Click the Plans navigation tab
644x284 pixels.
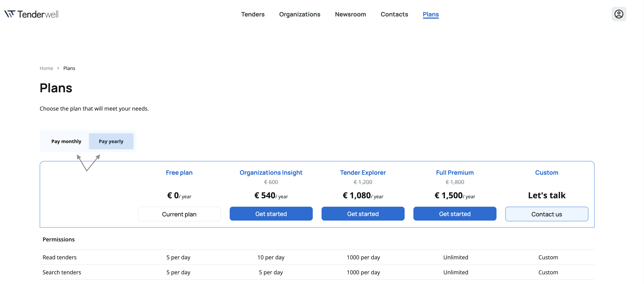coord(430,14)
